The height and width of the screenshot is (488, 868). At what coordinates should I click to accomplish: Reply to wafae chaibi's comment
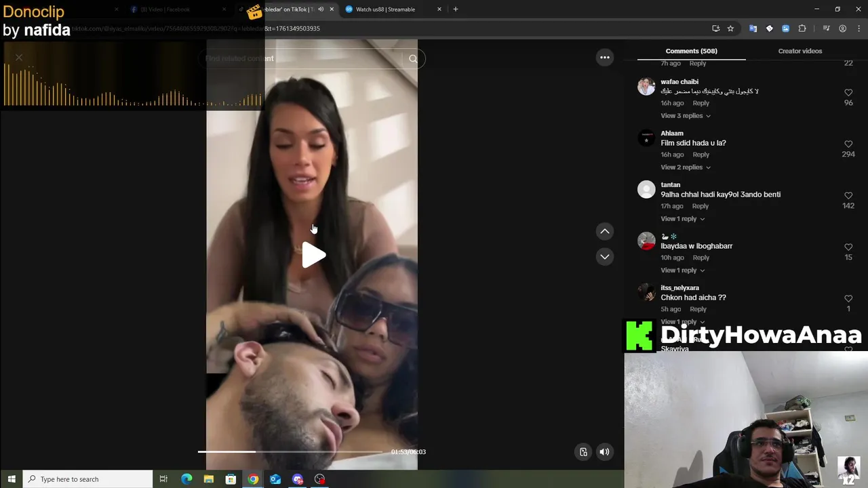click(x=701, y=103)
